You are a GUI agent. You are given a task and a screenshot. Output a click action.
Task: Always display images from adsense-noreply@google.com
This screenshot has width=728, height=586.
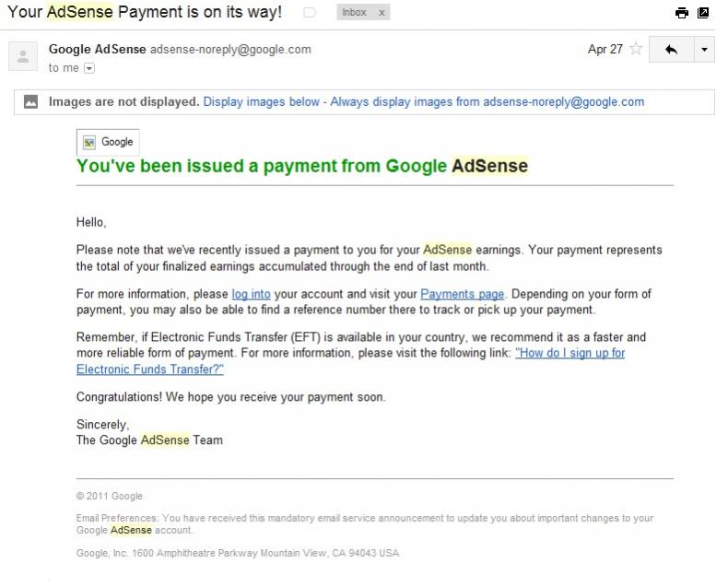[487, 101]
